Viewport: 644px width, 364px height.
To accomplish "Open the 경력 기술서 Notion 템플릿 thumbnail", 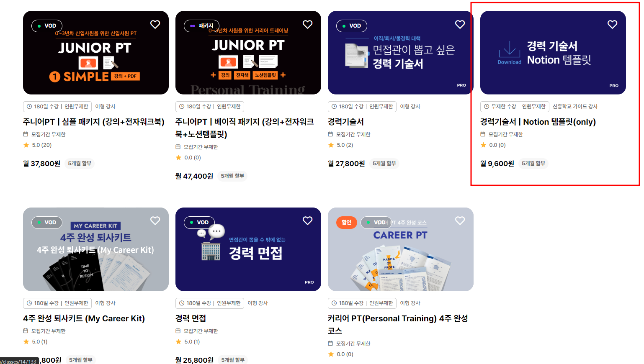I will (x=553, y=53).
